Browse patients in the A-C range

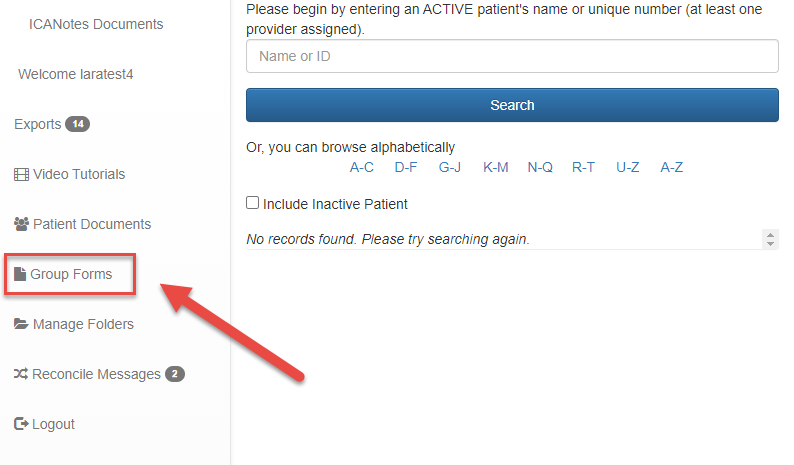(x=361, y=167)
